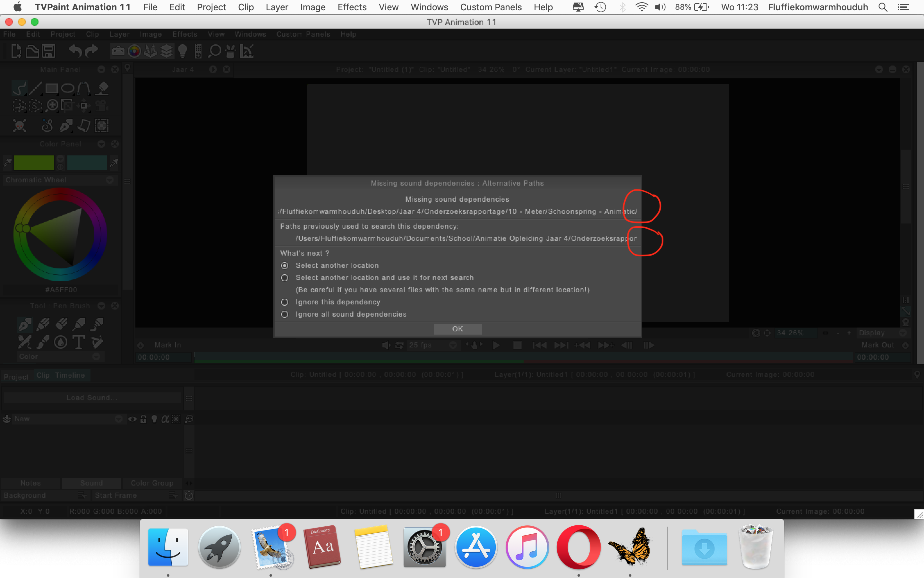Toggle preserve transparency alpha icon
This screenshot has height=578, width=924.
pos(165,419)
